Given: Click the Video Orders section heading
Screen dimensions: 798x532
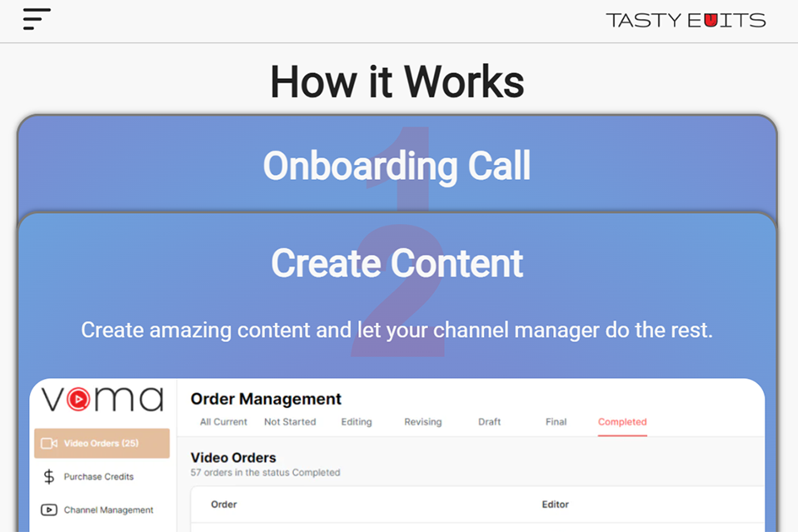Looking at the screenshot, I should pyautogui.click(x=233, y=458).
